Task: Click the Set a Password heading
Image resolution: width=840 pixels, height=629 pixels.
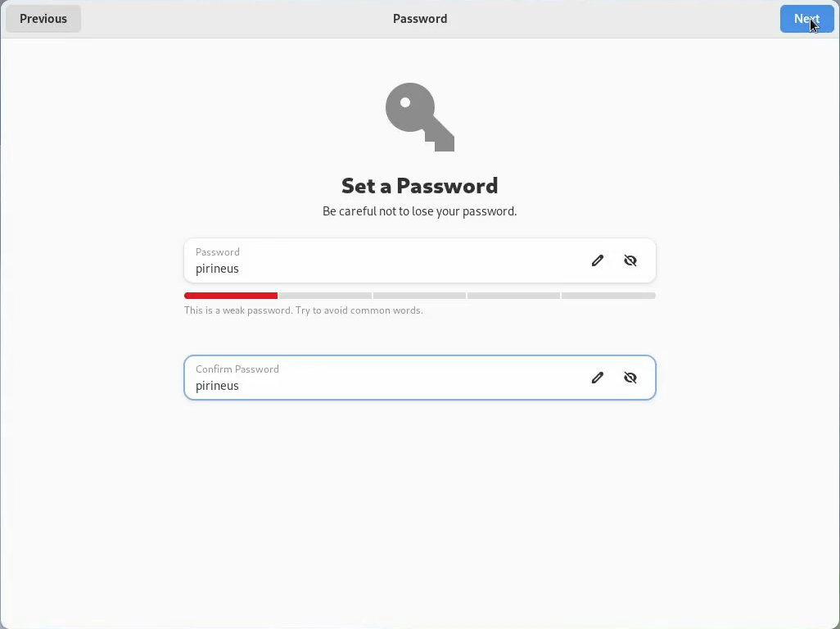Action: click(420, 186)
